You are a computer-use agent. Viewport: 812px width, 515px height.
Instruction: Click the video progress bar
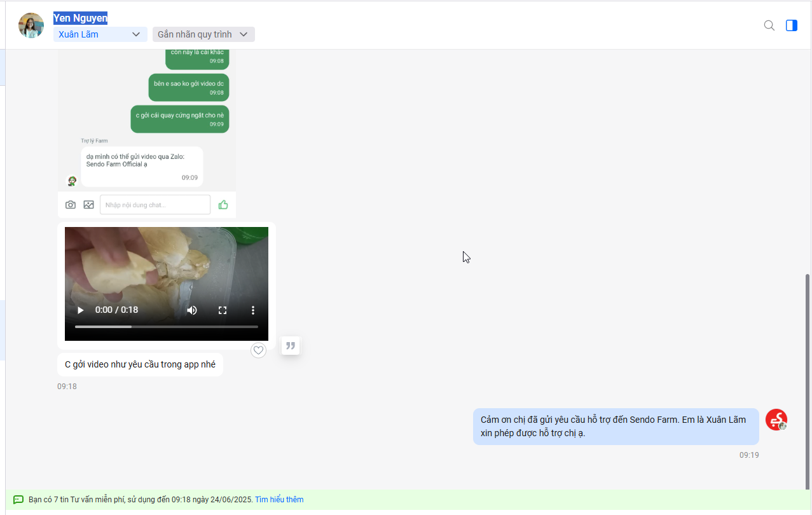[167, 327]
